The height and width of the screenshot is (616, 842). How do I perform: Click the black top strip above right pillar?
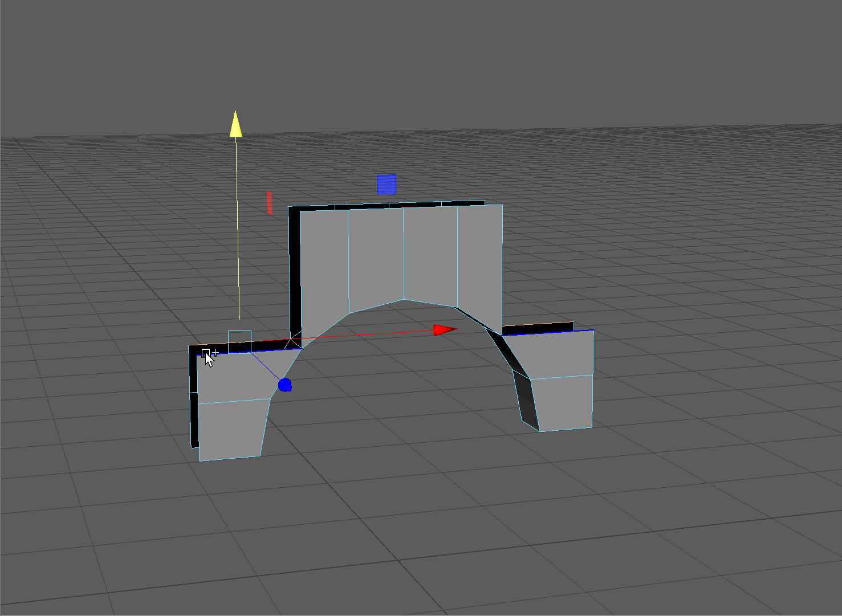(x=538, y=328)
